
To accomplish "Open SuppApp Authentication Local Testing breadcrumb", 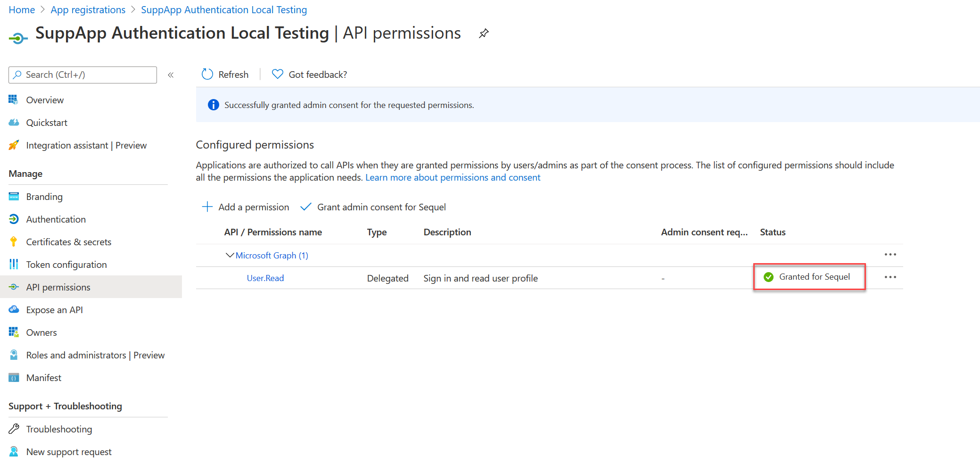I will (x=224, y=10).
